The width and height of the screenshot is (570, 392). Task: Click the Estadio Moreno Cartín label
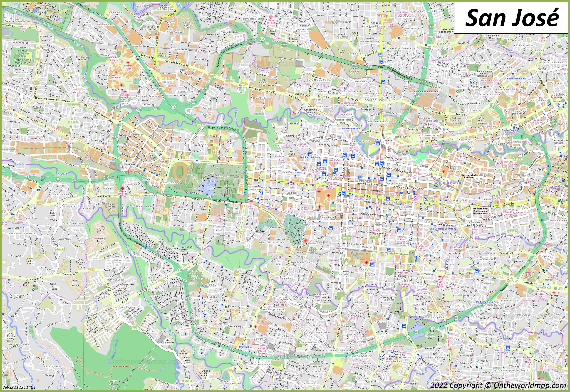pyautogui.click(x=312, y=250)
